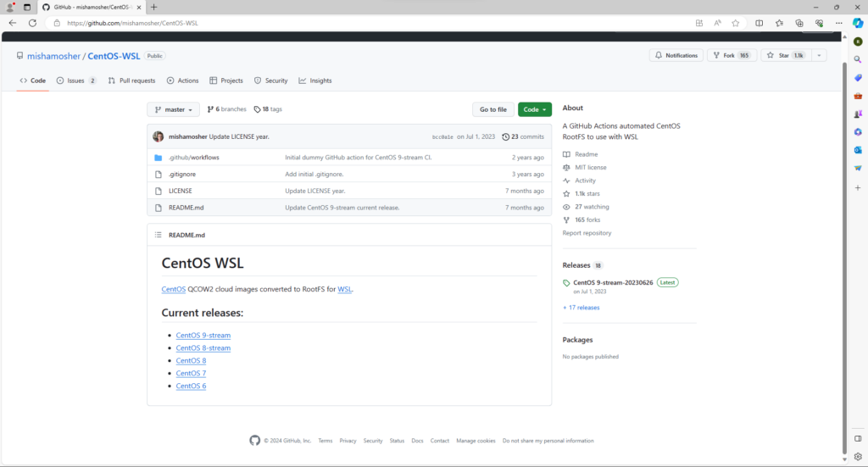Open Outlook icon in Edge sidebar
Screen dimensions: 868x467
pyautogui.click(x=858, y=150)
